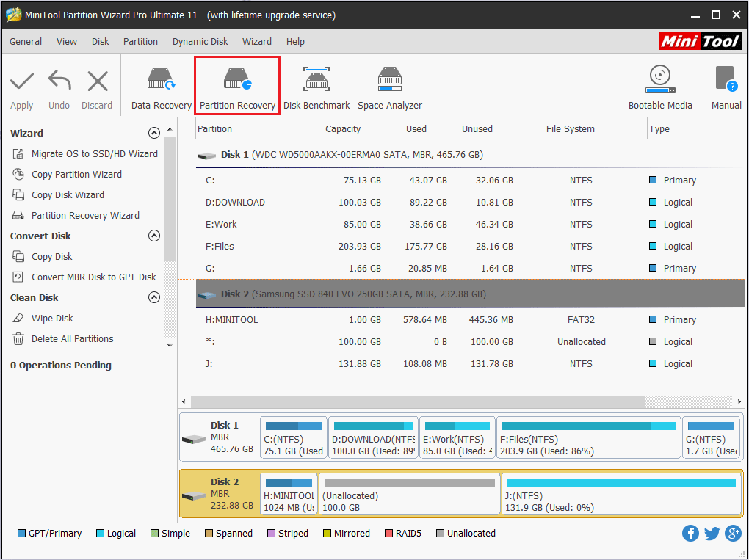Open the View menu

point(66,42)
